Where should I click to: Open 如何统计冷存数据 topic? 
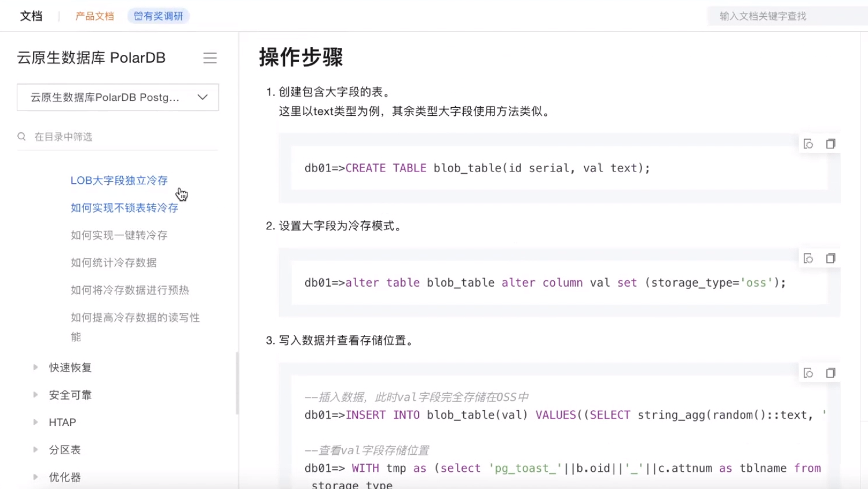click(114, 262)
